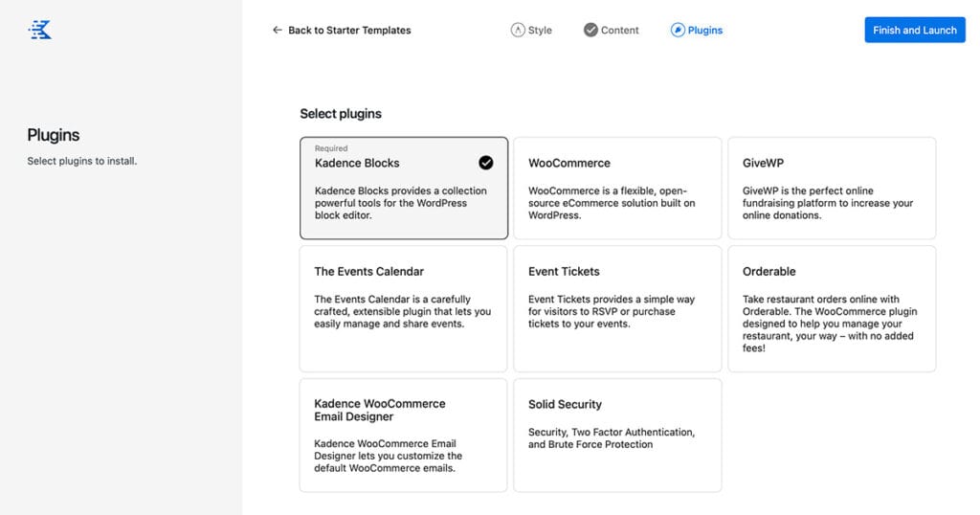Click The Events Calendar description text

403,311
